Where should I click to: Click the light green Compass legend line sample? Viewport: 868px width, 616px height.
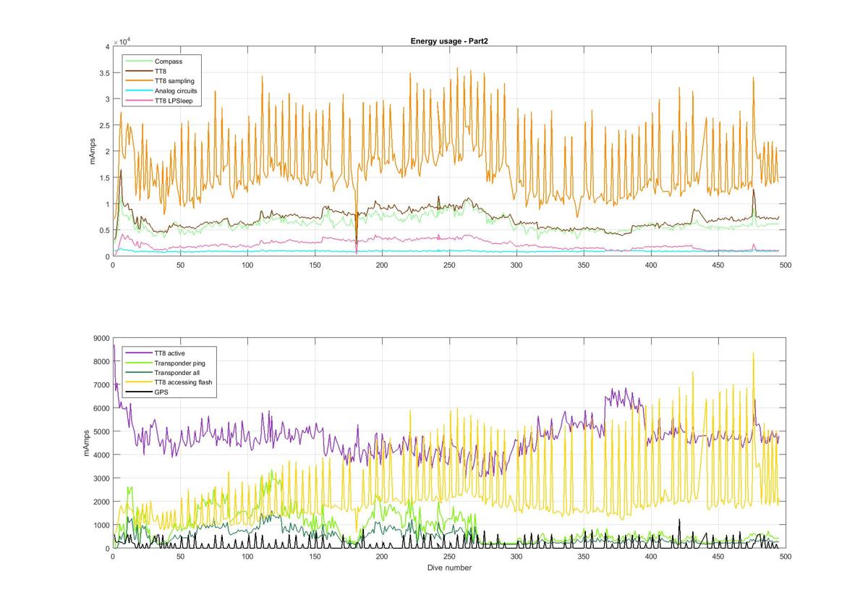pos(139,62)
